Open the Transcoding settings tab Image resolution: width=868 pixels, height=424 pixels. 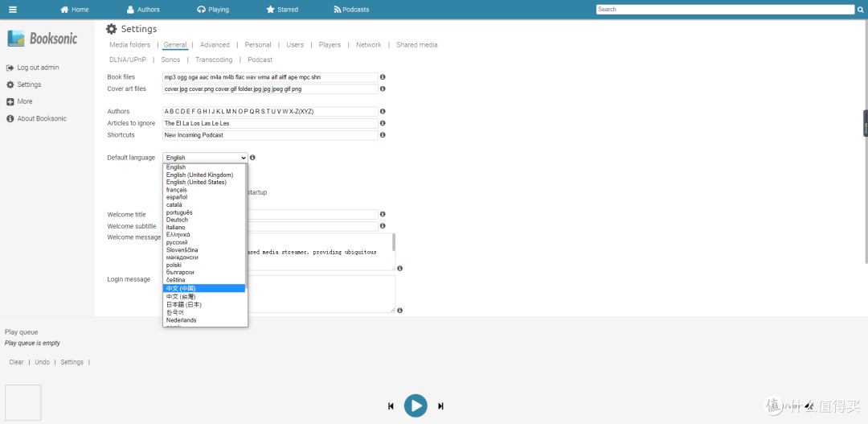[x=214, y=60]
